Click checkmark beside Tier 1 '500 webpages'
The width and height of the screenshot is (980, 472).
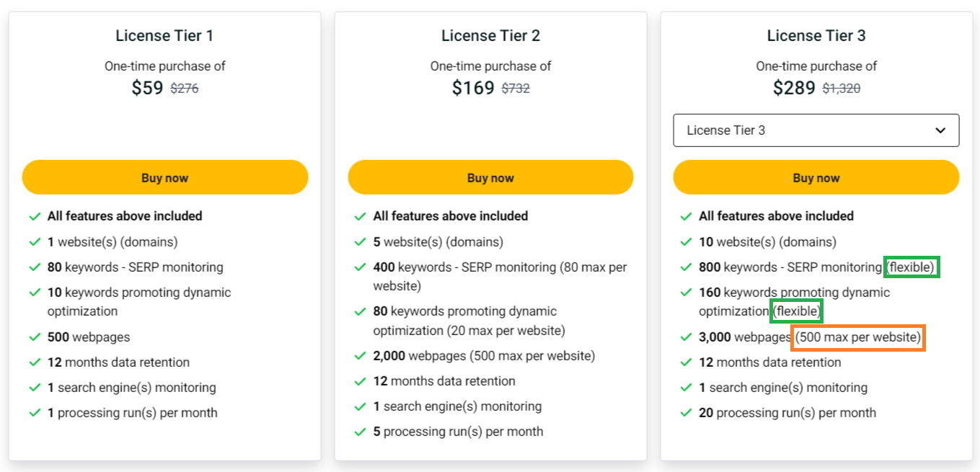(35, 337)
